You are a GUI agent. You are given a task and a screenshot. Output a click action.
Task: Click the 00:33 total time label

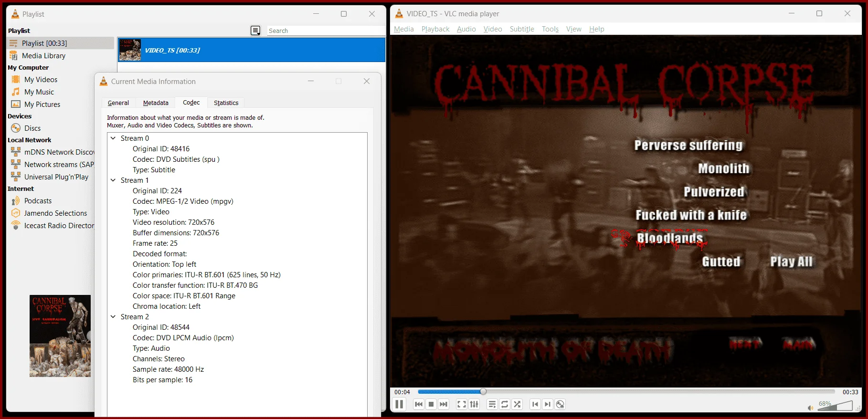tap(850, 392)
